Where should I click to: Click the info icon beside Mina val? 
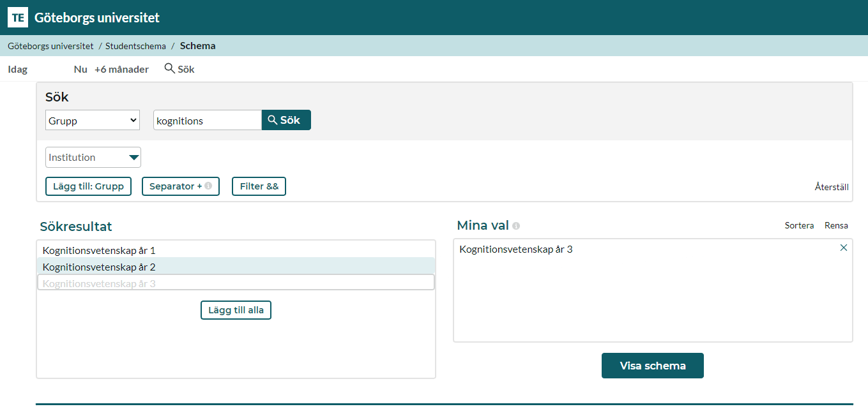(516, 226)
